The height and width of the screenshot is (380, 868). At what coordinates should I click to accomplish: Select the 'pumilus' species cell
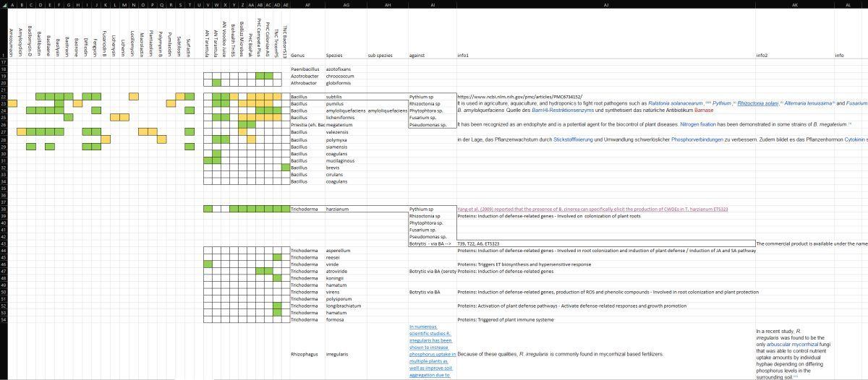tap(346, 103)
